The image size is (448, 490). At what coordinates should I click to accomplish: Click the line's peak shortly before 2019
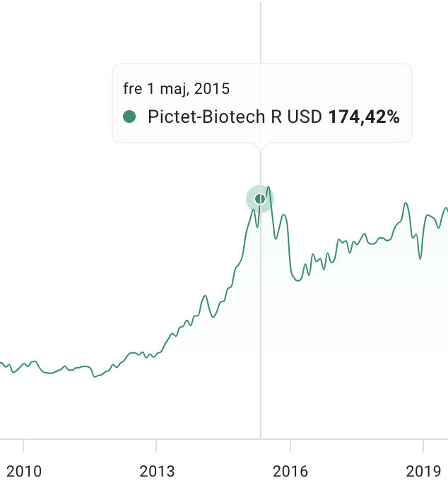406,203
